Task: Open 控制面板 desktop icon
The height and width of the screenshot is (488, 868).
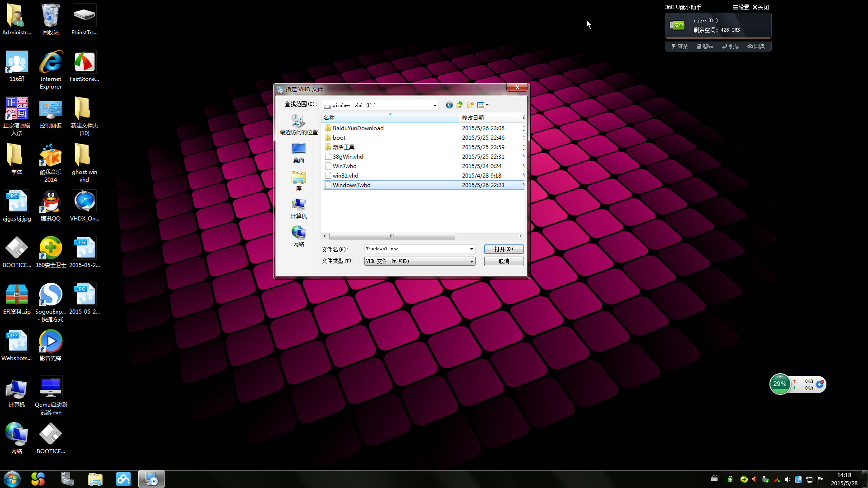Action: point(51,113)
